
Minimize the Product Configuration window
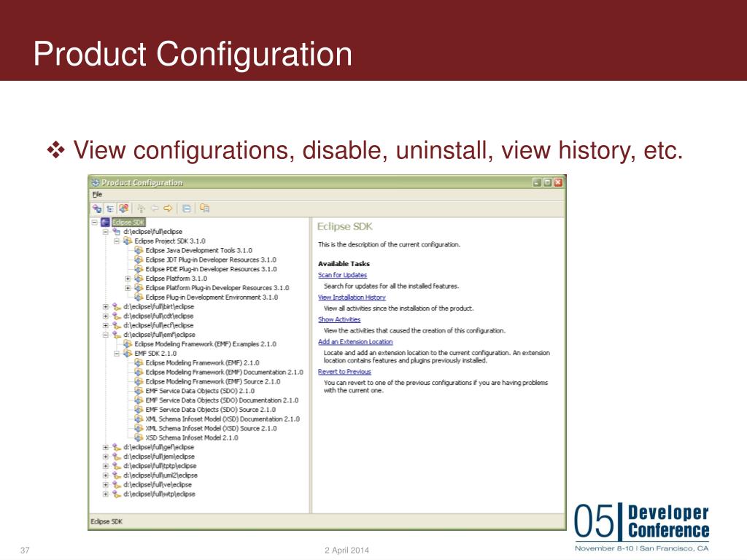point(537,182)
